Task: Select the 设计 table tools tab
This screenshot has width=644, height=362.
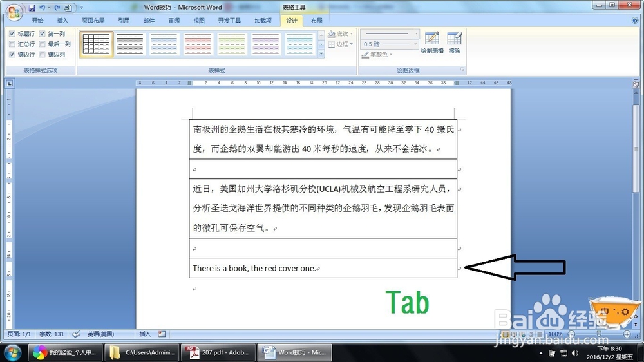Action: pyautogui.click(x=292, y=21)
